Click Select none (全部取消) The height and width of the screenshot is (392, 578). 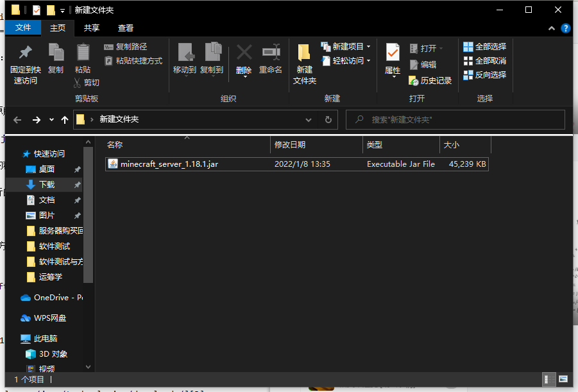coord(485,61)
